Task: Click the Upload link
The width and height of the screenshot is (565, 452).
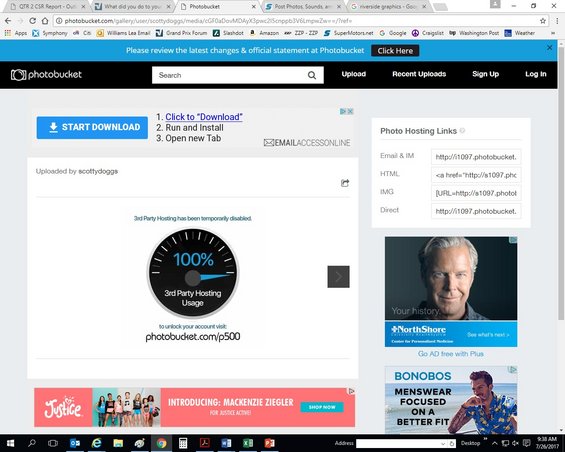Action: (x=353, y=74)
